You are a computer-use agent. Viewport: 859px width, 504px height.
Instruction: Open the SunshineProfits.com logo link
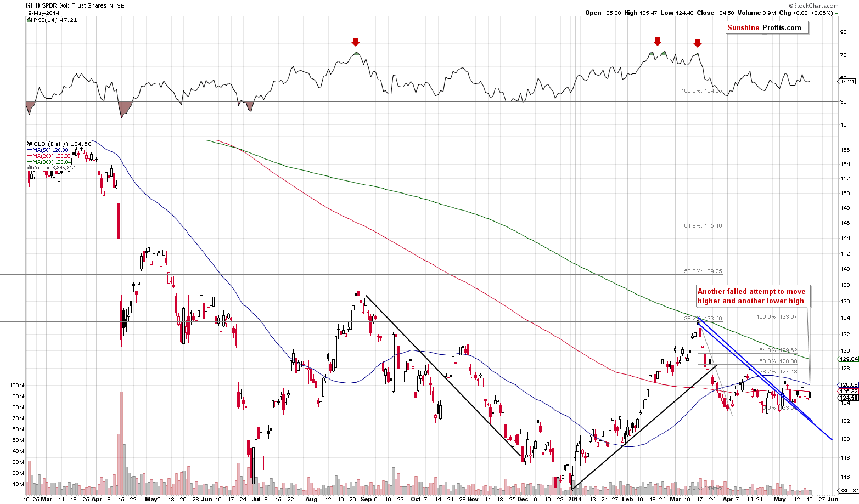point(767,27)
